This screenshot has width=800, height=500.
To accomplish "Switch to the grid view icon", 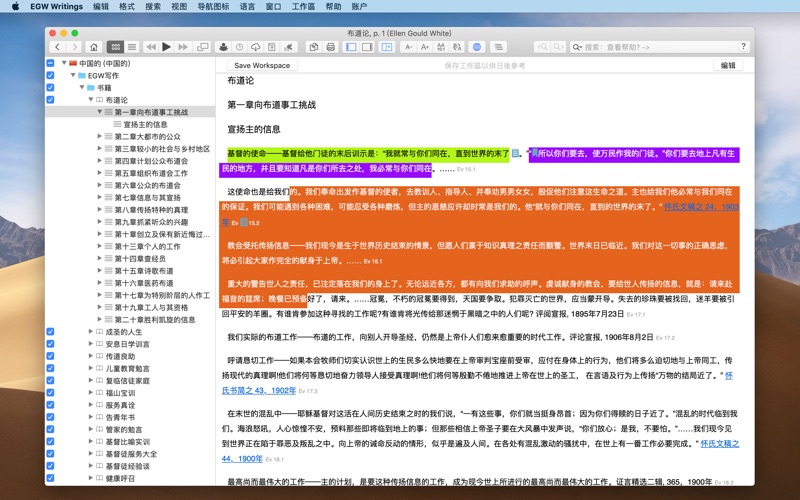I will [x=115, y=47].
